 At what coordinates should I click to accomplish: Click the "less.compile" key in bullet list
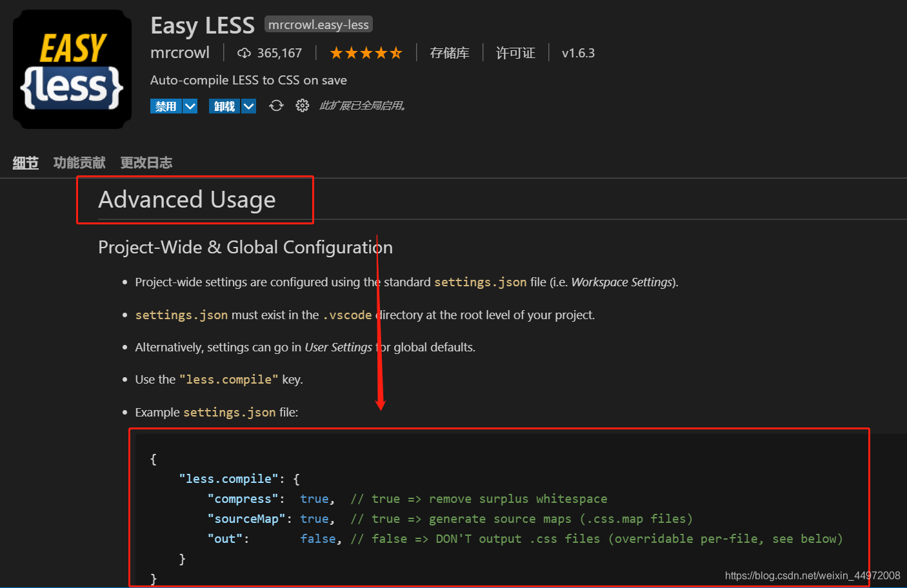coord(229,379)
